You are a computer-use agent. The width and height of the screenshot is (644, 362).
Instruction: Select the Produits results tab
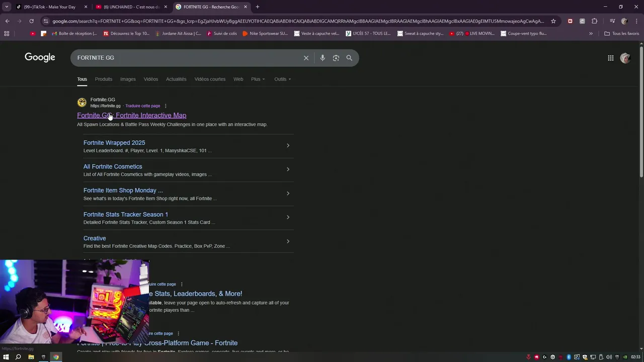[x=104, y=79]
